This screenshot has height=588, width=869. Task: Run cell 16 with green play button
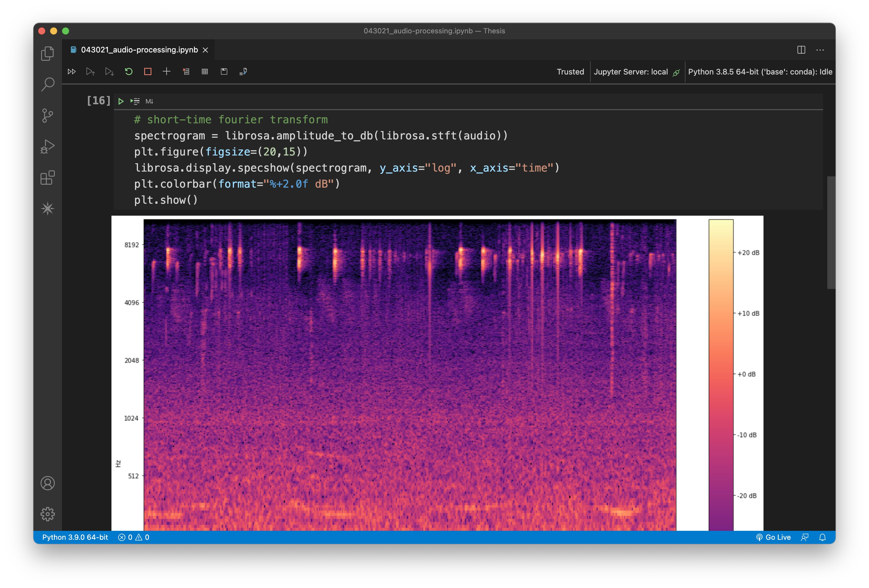point(121,101)
